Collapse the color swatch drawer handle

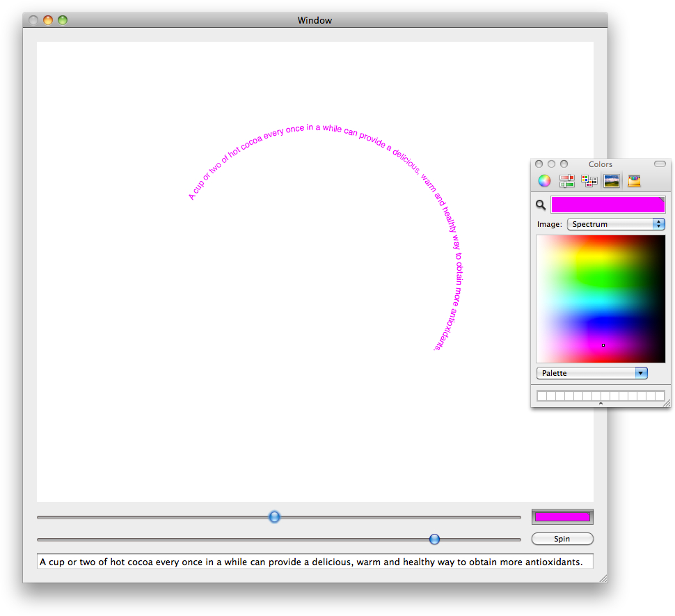coord(601,404)
